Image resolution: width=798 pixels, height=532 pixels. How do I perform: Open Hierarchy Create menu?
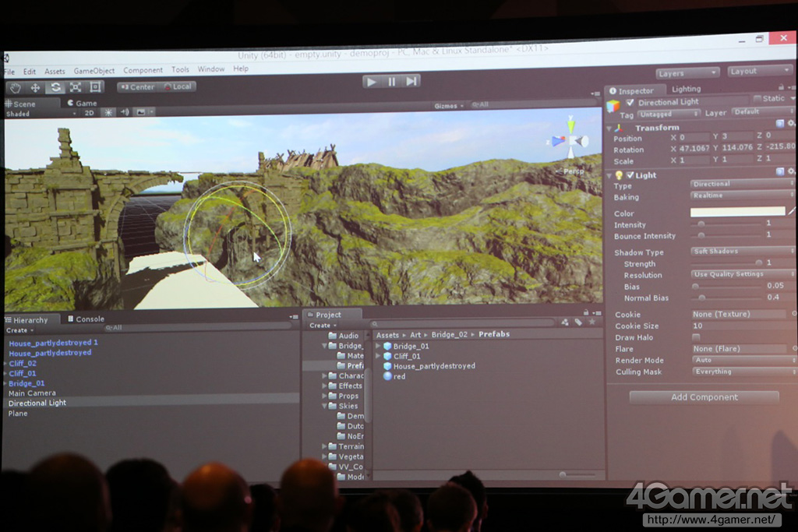tap(19, 330)
